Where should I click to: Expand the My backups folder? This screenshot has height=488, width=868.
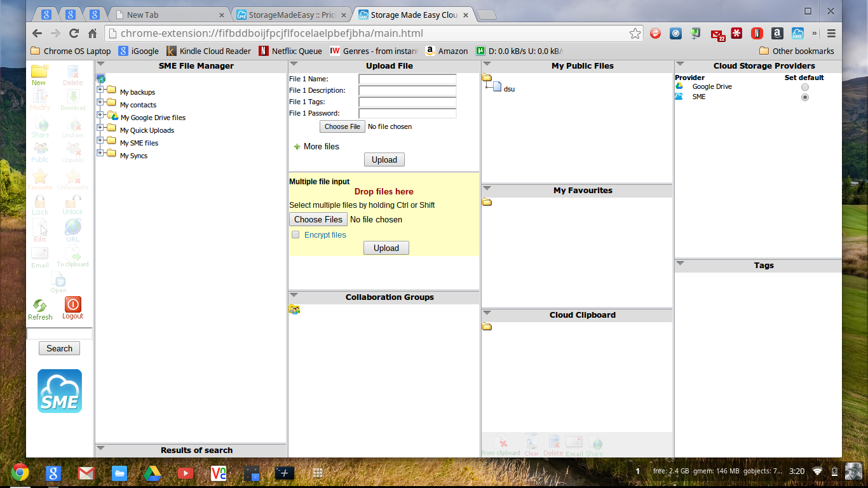[100, 89]
